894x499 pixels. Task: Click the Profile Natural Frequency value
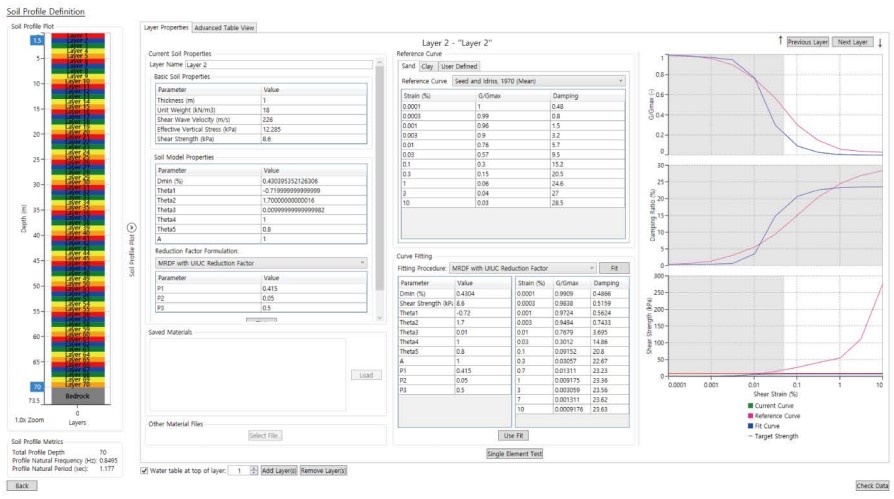(108, 460)
